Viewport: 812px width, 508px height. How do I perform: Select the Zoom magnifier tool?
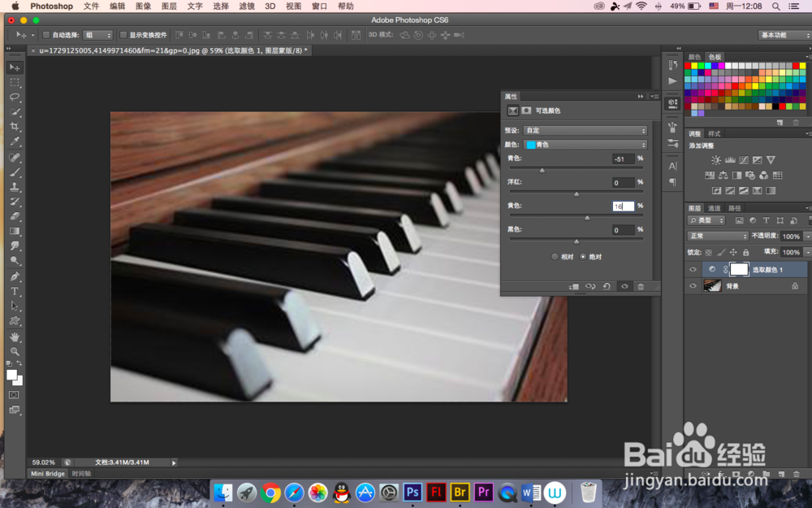(15, 351)
